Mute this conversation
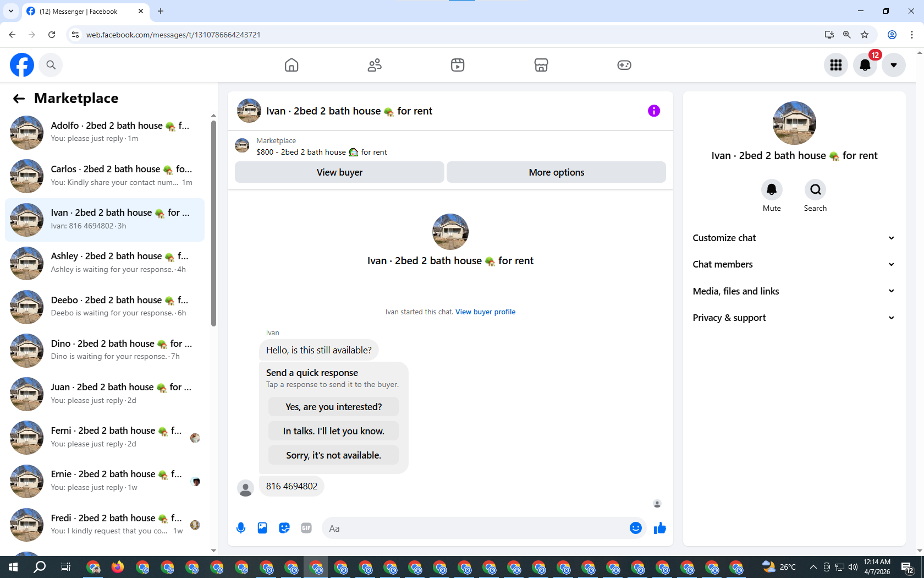The width and height of the screenshot is (924, 578). coord(772,190)
